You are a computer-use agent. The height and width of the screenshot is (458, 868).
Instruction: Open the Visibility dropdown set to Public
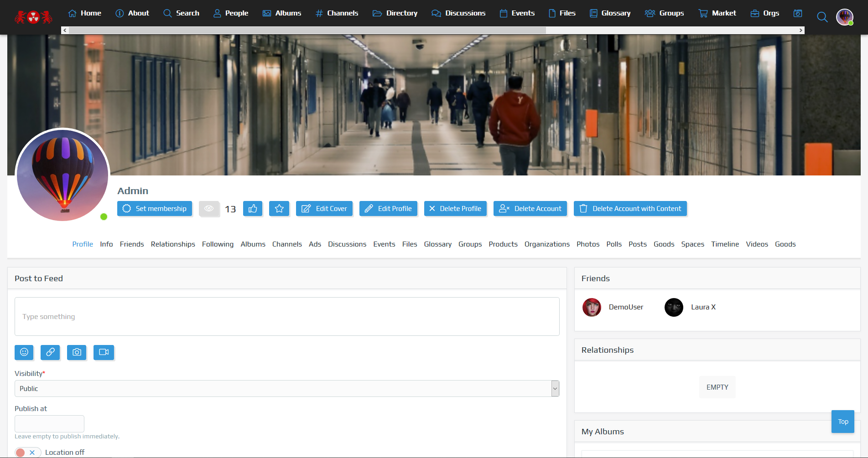tap(286, 389)
